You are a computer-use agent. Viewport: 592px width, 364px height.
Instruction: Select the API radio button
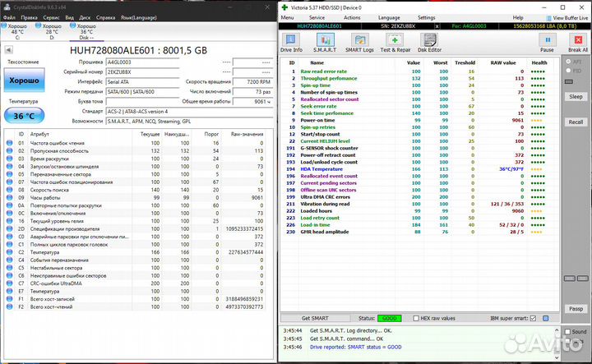coord(568,61)
